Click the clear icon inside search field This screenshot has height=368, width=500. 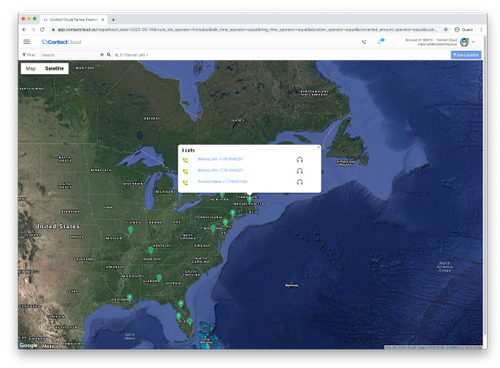coord(102,55)
